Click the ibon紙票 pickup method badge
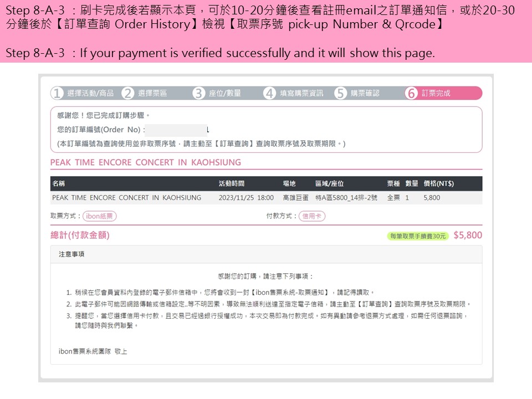The height and width of the screenshot is (399, 532). (99, 216)
